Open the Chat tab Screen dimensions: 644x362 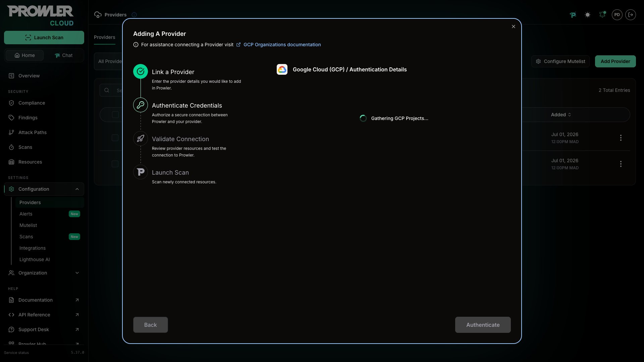(63, 55)
